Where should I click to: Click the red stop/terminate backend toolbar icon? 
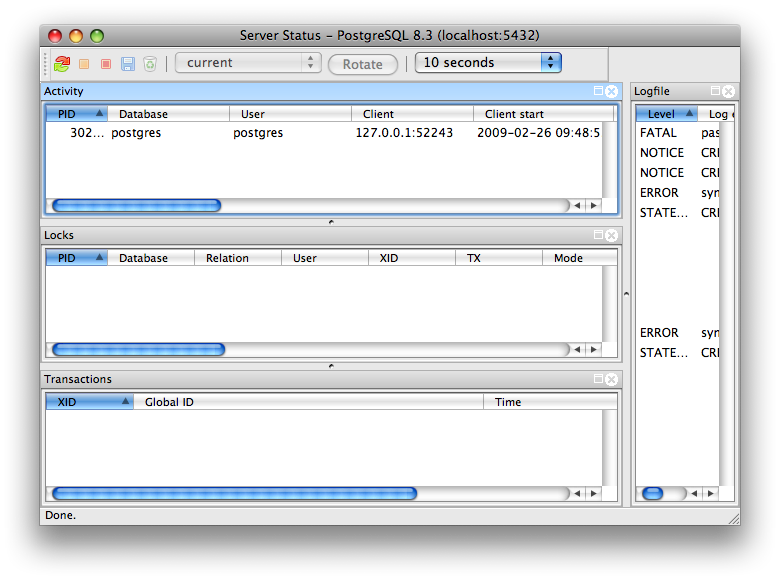click(106, 63)
